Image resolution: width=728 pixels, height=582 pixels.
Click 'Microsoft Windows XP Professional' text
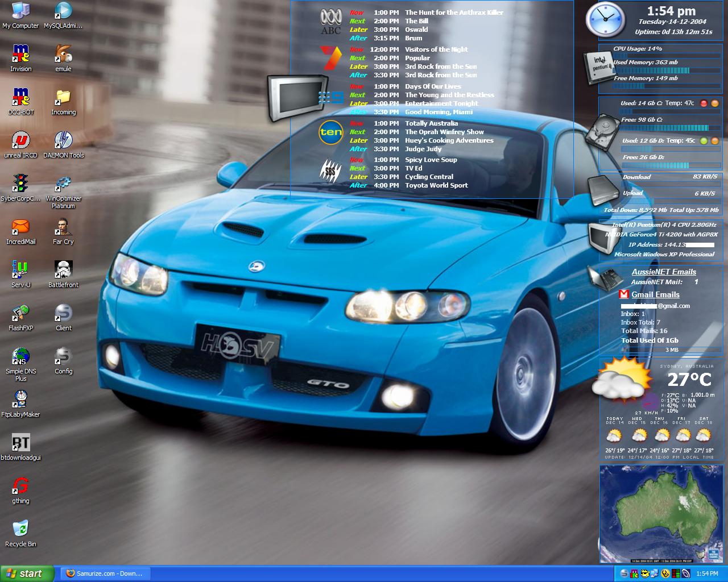coord(664,254)
